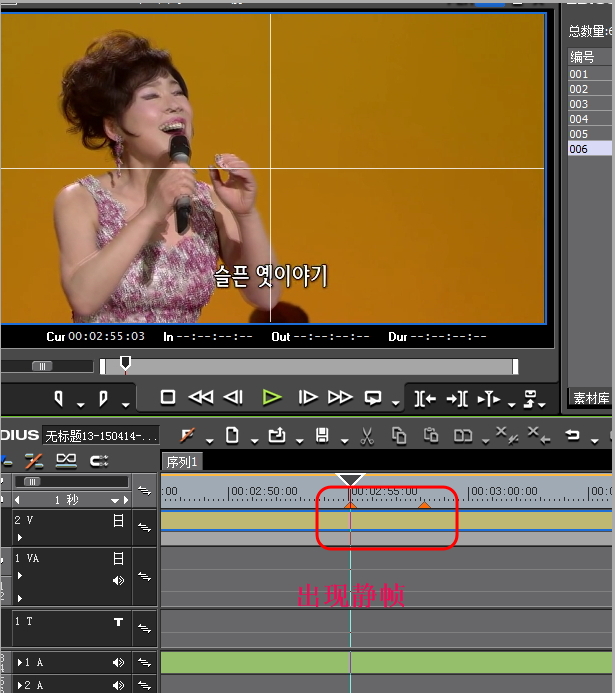Screen dimensions: 615x693
Task: Click the Ripple Delete icon
Action: [x=539, y=435]
